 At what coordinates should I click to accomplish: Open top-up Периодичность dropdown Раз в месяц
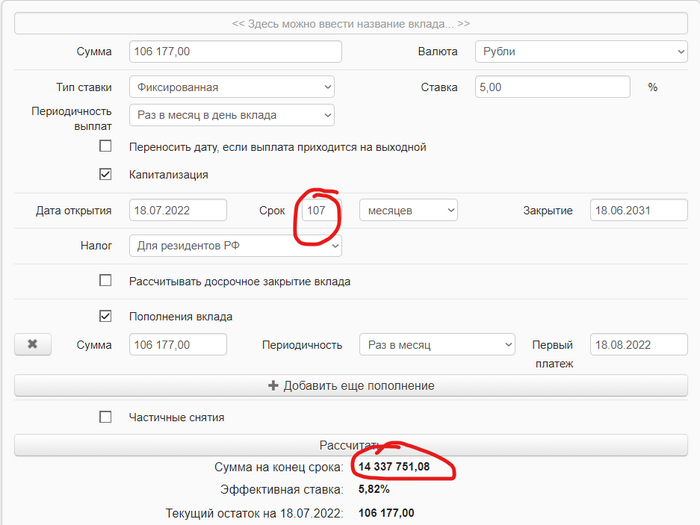[x=437, y=345]
